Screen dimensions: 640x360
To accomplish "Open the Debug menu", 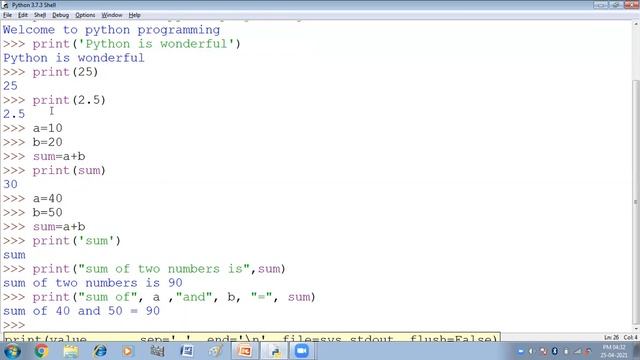I will tap(60, 15).
